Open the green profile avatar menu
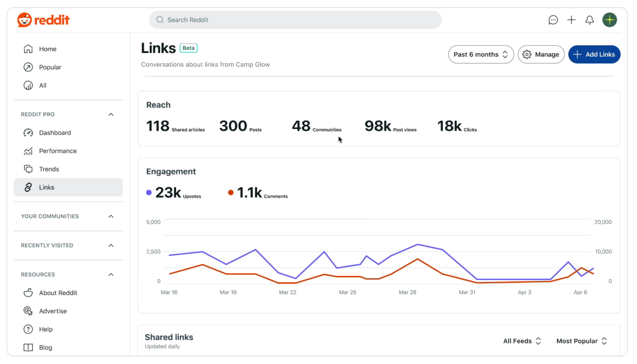Screen dimensions: 637x364 click(x=609, y=20)
